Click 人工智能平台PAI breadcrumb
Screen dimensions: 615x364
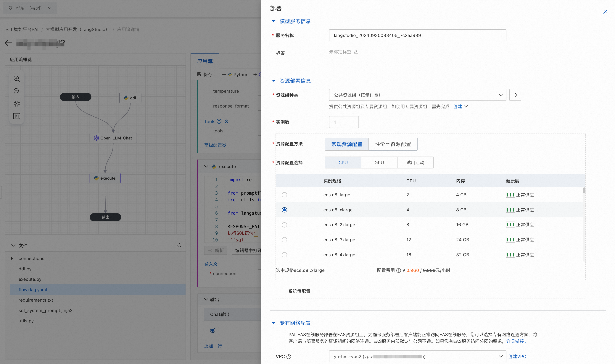pyautogui.click(x=22, y=29)
